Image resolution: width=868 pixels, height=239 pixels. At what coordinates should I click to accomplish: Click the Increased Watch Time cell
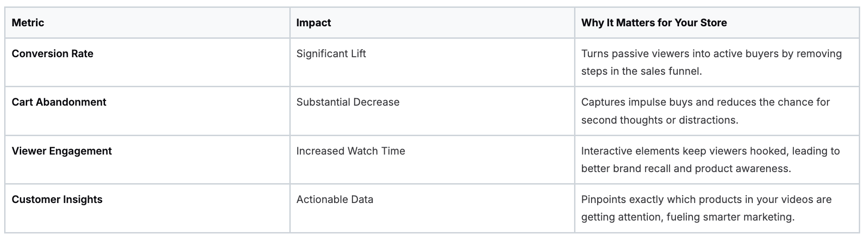pyautogui.click(x=351, y=151)
